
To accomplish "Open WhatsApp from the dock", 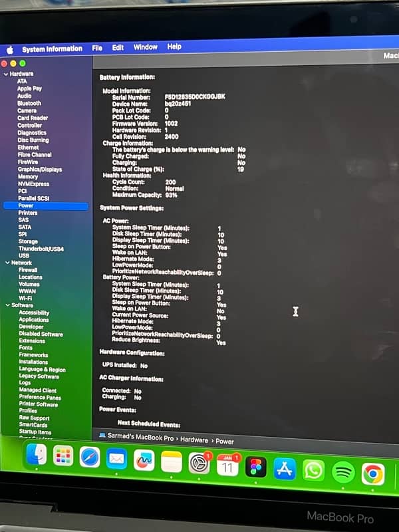I will click(x=313, y=470).
